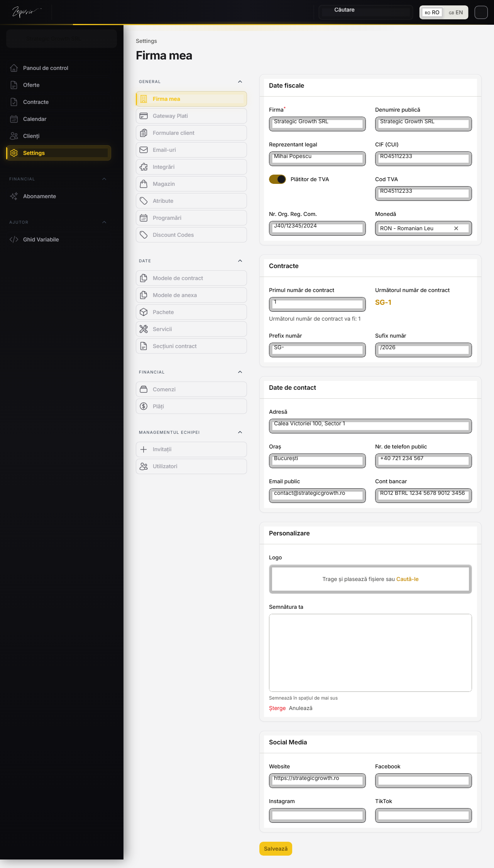This screenshot has height=868, width=494.
Task: Collapse the FINANCIAL settings section chevron
Action: tap(240, 372)
